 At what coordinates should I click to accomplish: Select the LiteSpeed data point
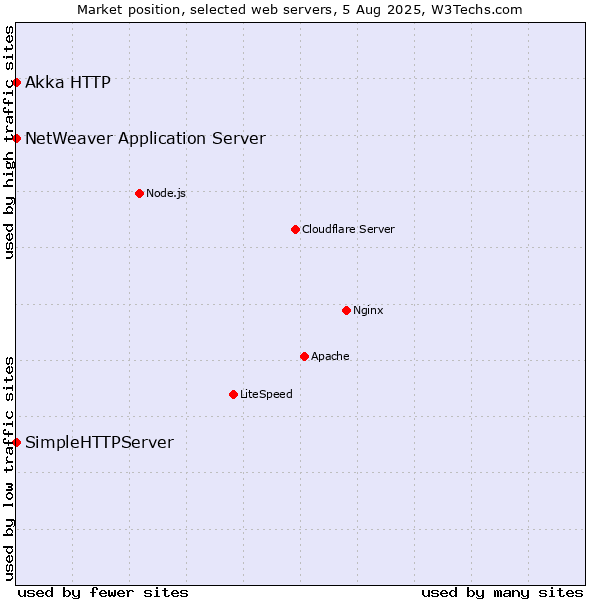[234, 395]
